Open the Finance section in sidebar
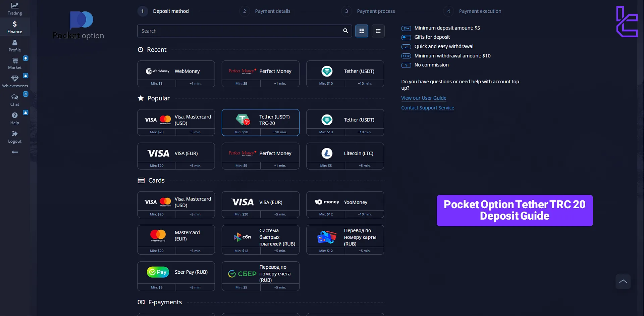 [x=15, y=27]
